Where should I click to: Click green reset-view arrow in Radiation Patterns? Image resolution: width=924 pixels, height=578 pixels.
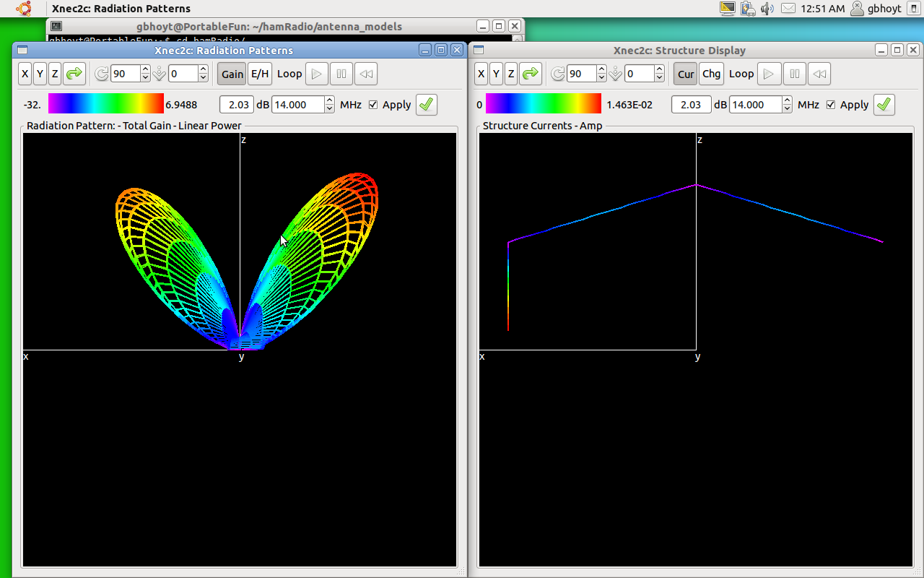tap(74, 74)
